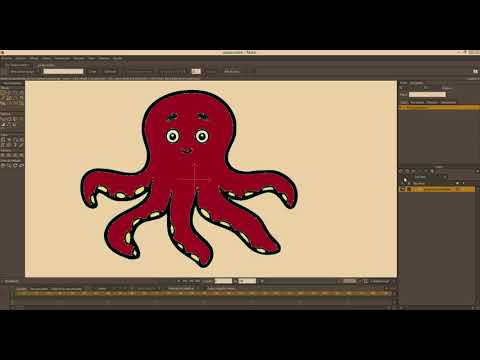Image resolution: width=480 pixels, height=360 pixels.
Task: Toggle visibility of the highlighted layer
Action: pos(403,189)
